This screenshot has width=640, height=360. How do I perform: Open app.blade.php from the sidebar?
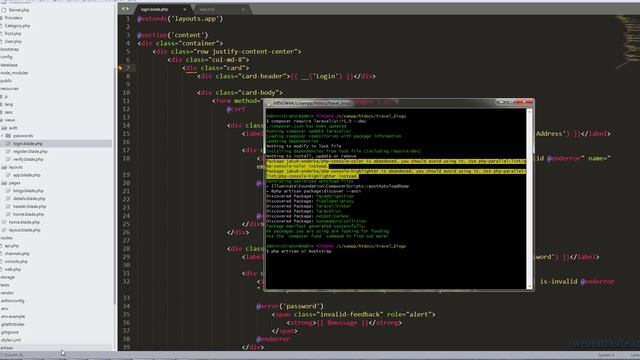[27, 175]
